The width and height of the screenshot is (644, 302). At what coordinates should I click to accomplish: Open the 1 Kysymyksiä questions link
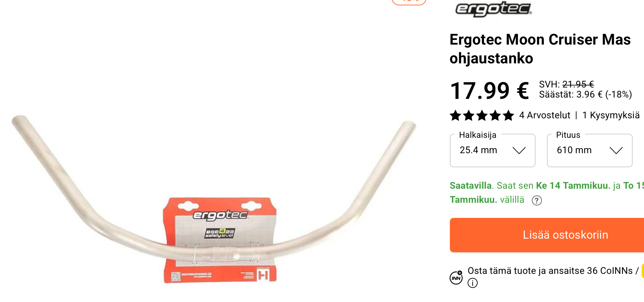tap(611, 115)
